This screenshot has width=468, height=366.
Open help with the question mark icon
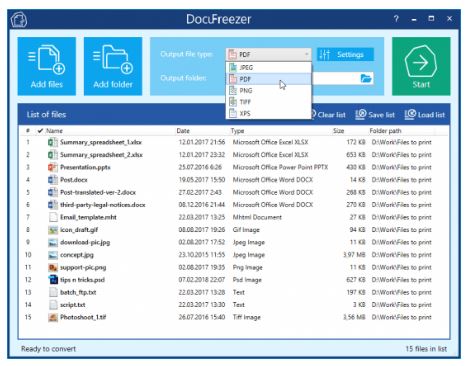tap(396, 19)
